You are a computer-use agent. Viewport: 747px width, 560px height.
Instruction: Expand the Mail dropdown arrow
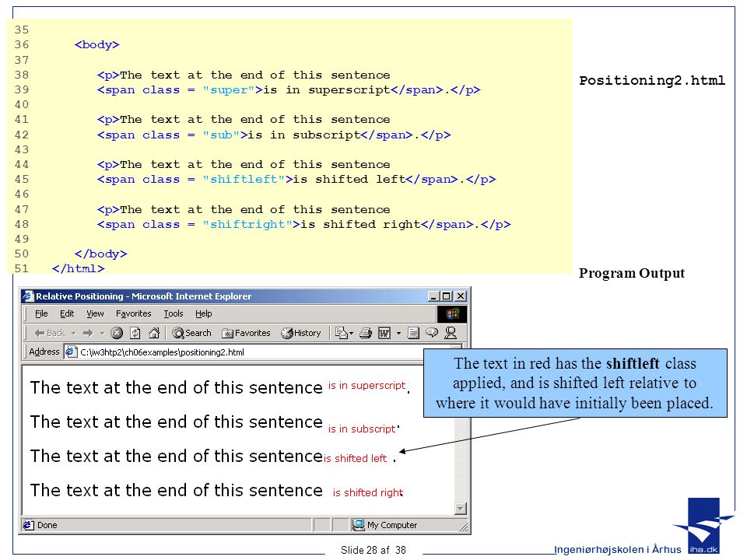tap(352, 333)
